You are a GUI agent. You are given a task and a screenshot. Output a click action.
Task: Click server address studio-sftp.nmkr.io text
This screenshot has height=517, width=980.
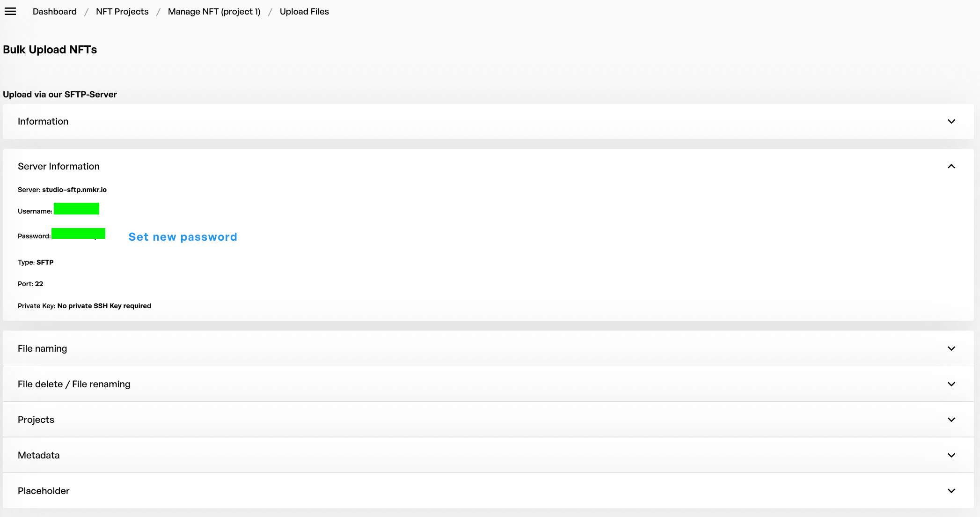(x=74, y=190)
